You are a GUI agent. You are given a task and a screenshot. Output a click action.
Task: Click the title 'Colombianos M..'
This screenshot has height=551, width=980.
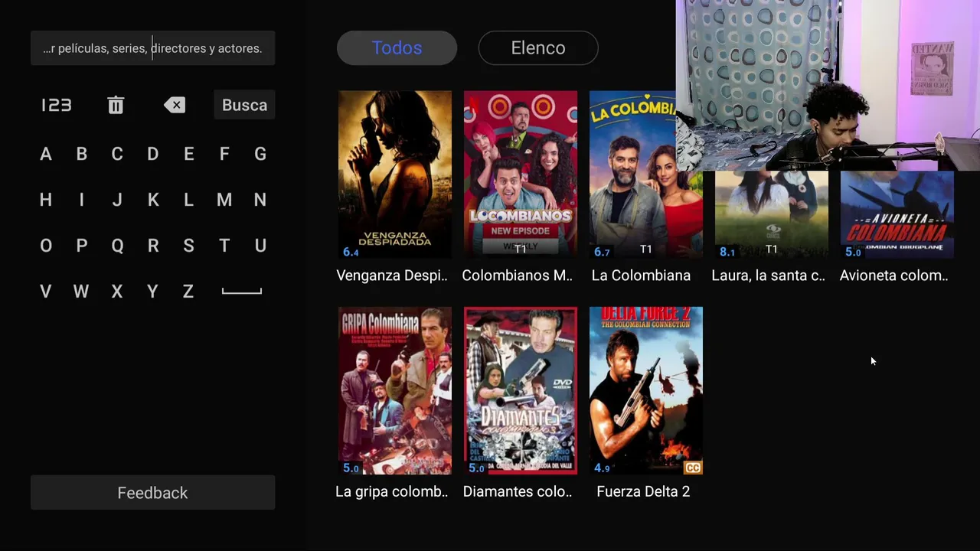(x=518, y=275)
